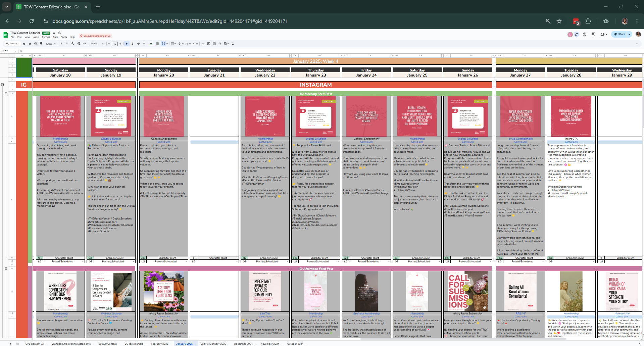This screenshot has height=346, width=644.
Task: Create a filter using the funnel icon
Action: pyautogui.click(x=220, y=44)
